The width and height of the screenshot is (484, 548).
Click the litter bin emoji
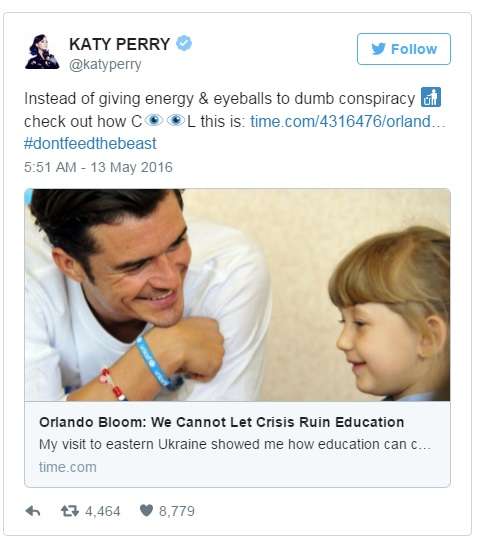tap(431, 97)
